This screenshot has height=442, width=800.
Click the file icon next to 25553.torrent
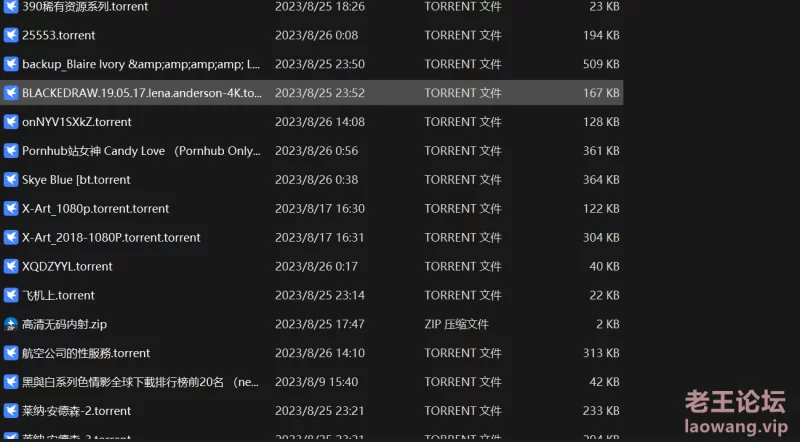pos(11,35)
